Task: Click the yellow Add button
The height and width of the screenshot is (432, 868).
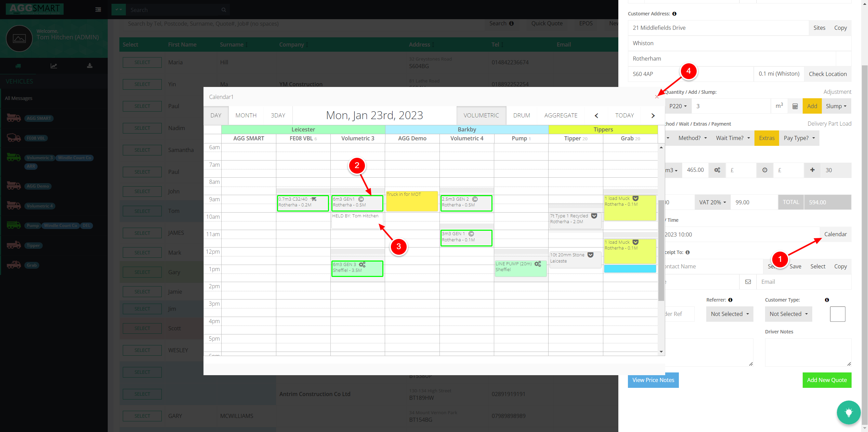Action: coord(812,106)
